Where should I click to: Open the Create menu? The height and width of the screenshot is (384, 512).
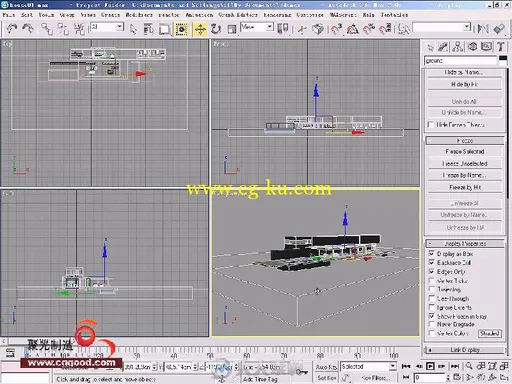[110, 15]
